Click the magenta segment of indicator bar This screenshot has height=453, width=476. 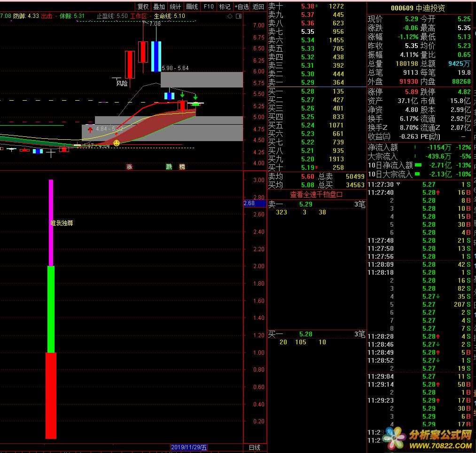click(51, 223)
